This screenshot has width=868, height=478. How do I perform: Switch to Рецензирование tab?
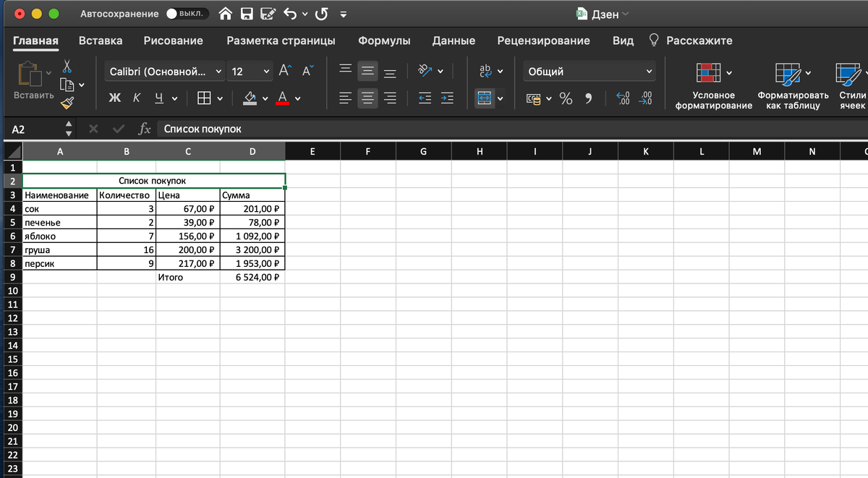pyautogui.click(x=544, y=41)
